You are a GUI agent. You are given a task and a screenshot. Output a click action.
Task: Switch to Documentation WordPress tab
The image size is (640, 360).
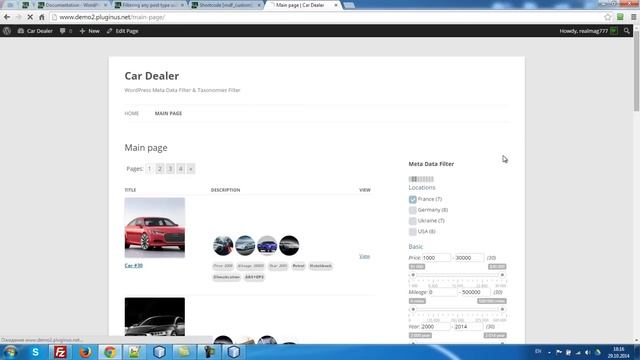tap(72, 5)
